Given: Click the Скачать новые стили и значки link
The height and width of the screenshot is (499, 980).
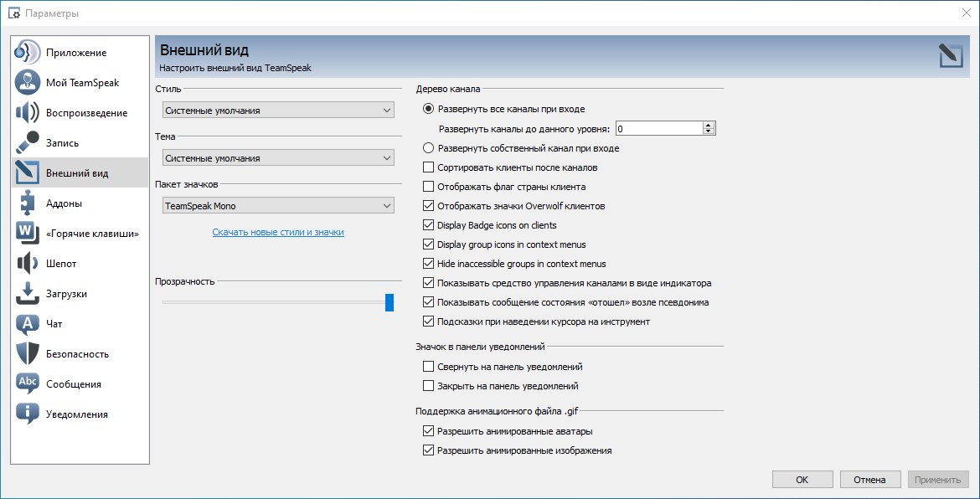Looking at the screenshot, I should pyautogui.click(x=278, y=232).
